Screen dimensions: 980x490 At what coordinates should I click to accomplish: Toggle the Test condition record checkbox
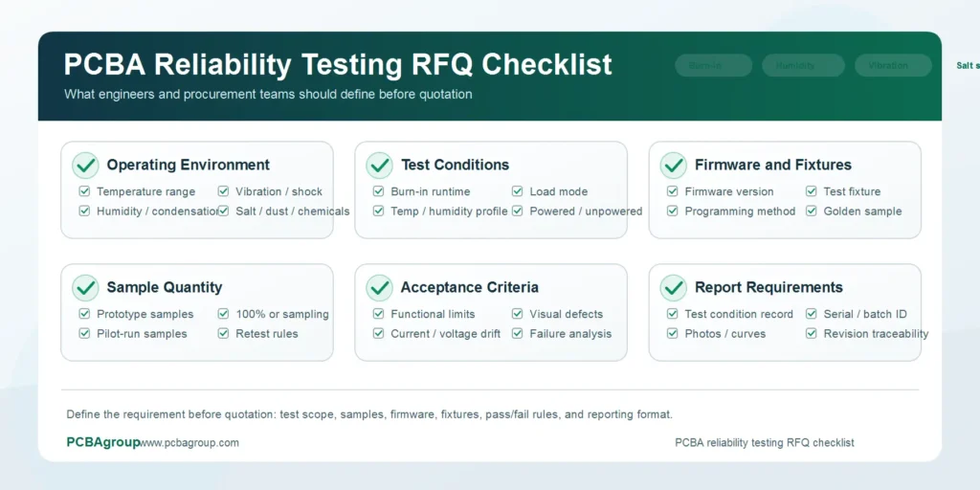[x=673, y=314]
